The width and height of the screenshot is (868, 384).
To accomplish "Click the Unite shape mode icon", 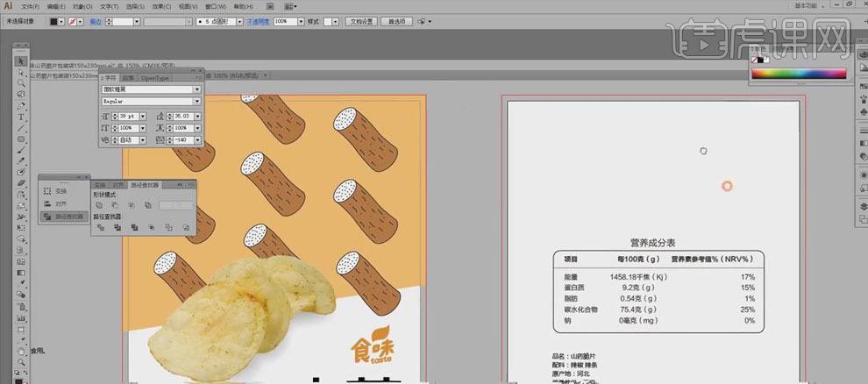I will click(x=100, y=205).
